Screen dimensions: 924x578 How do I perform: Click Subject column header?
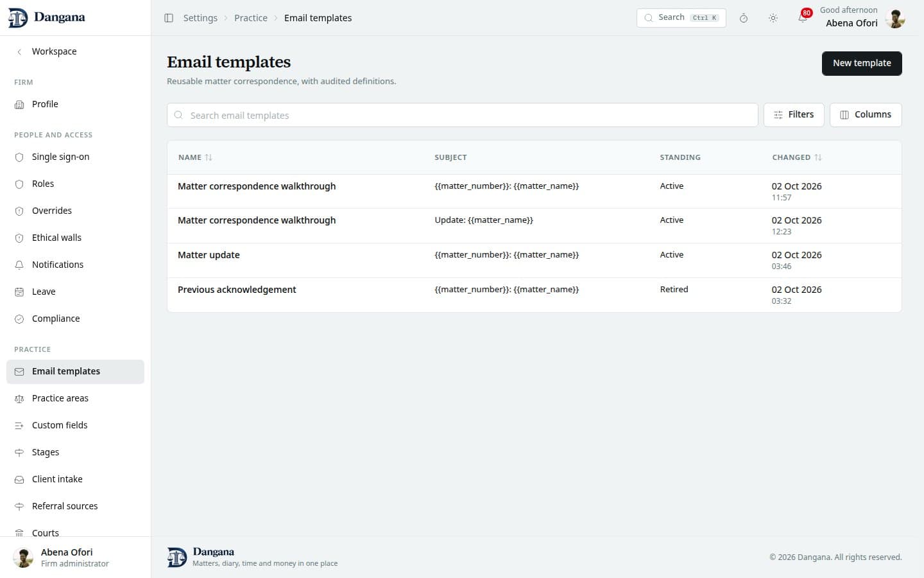point(450,157)
